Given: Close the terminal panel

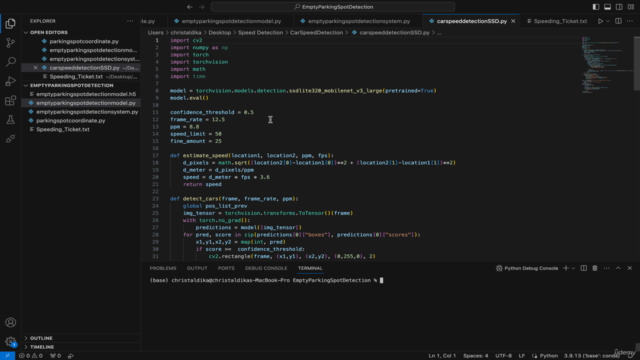Looking at the screenshot, I should click(x=629, y=268).
